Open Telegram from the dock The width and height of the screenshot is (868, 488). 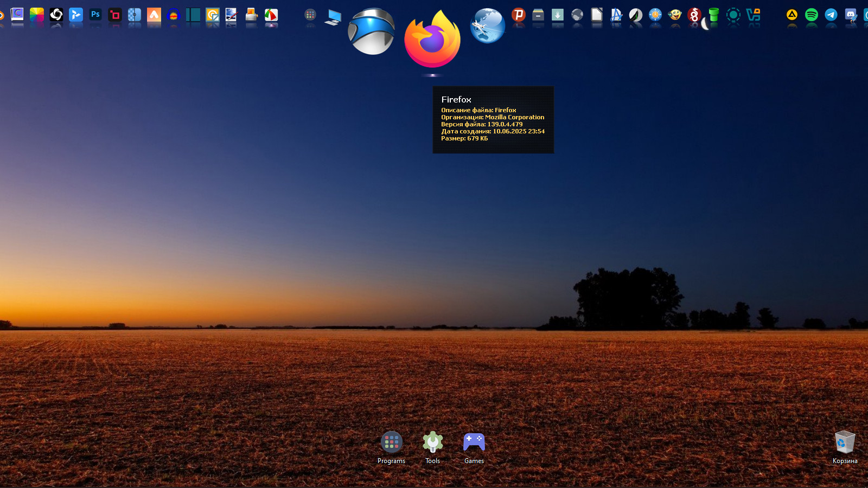831,15
